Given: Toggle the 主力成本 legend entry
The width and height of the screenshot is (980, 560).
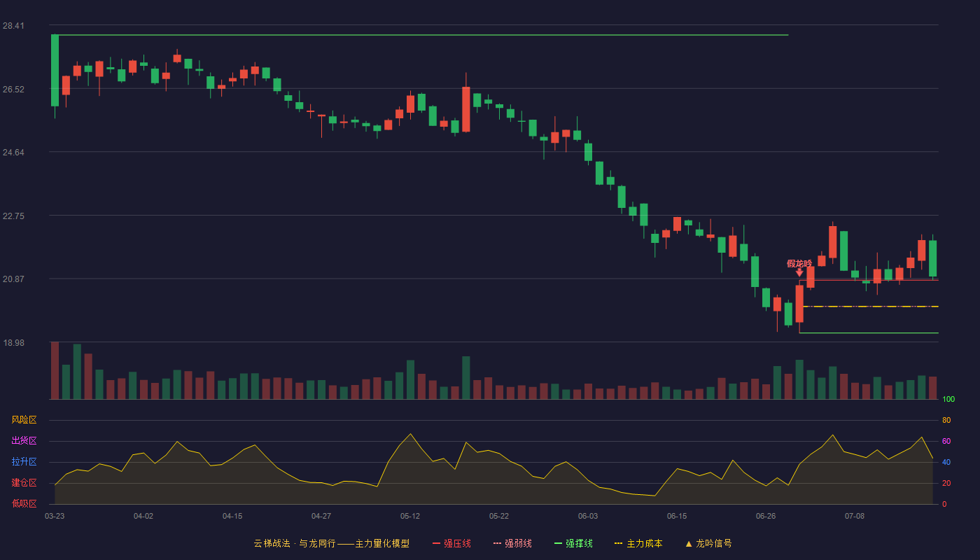Looking at the screenshot, I should [638, 543].
